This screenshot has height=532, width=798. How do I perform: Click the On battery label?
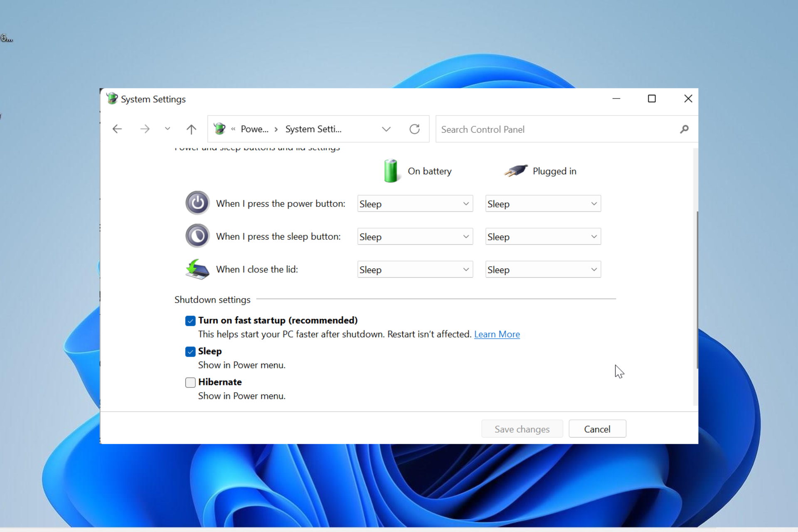(429, 171)
